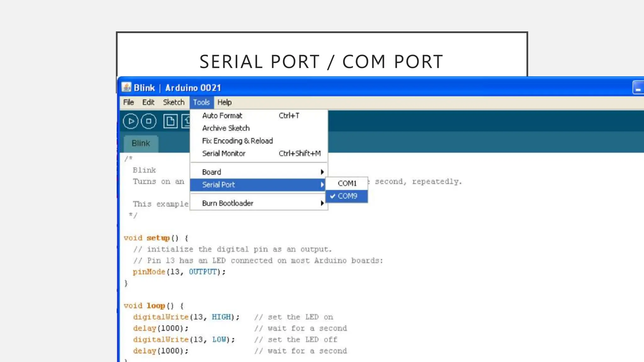Click the Verify (play) toolbar icon
This screenshot has height=362, width=644.
130,121
